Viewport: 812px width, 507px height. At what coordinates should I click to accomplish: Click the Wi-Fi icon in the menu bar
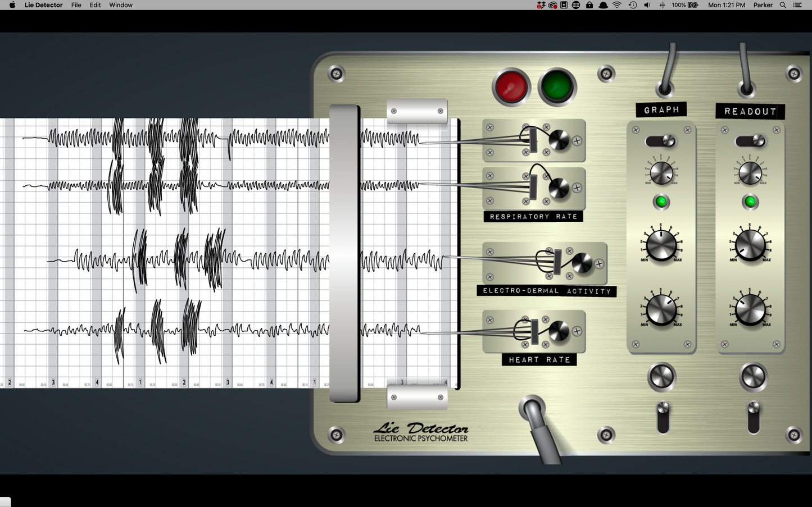coord(616,5)
